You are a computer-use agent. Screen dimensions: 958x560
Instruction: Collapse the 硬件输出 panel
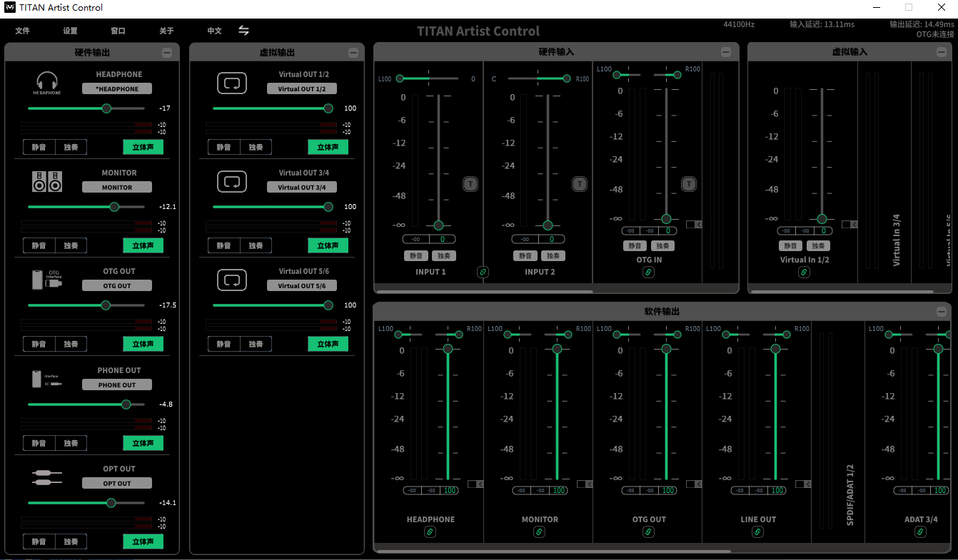coord(167,52)
